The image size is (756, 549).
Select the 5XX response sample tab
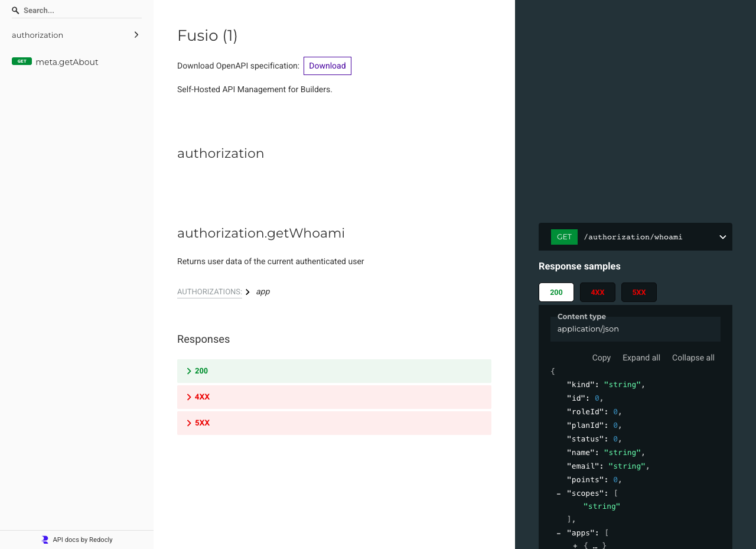click(639, 293)
